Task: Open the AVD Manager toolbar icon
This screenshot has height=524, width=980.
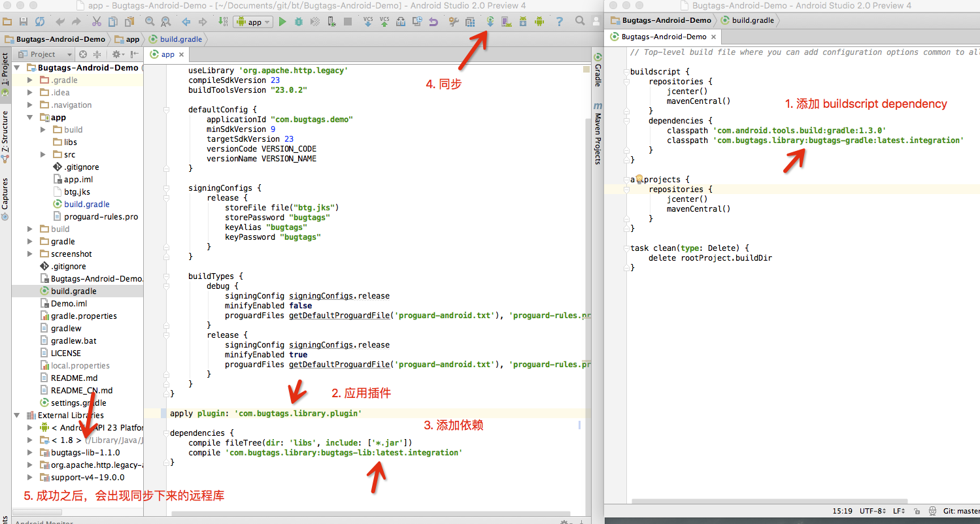Action: coord(506,22)
